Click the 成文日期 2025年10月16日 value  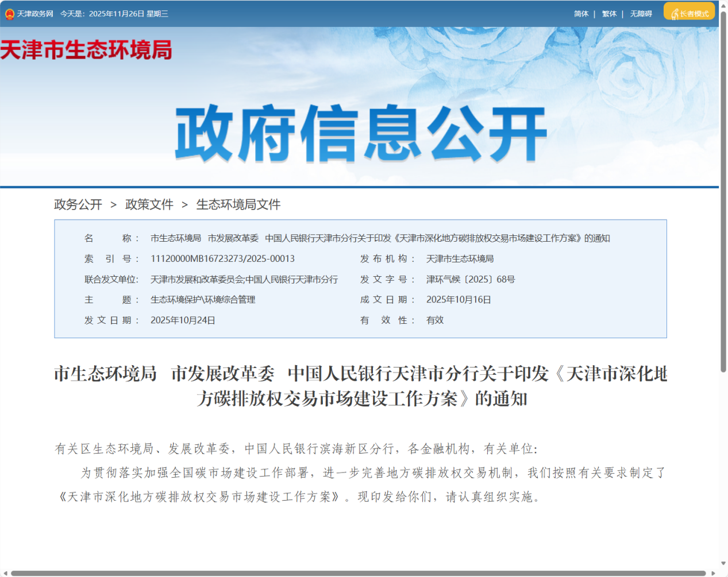click(459, 300)
